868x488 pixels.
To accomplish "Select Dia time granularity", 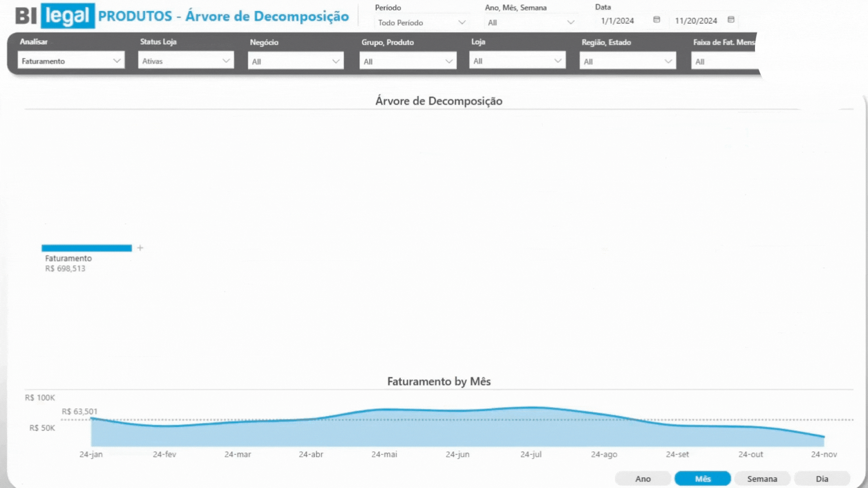I will coord(821,479).
